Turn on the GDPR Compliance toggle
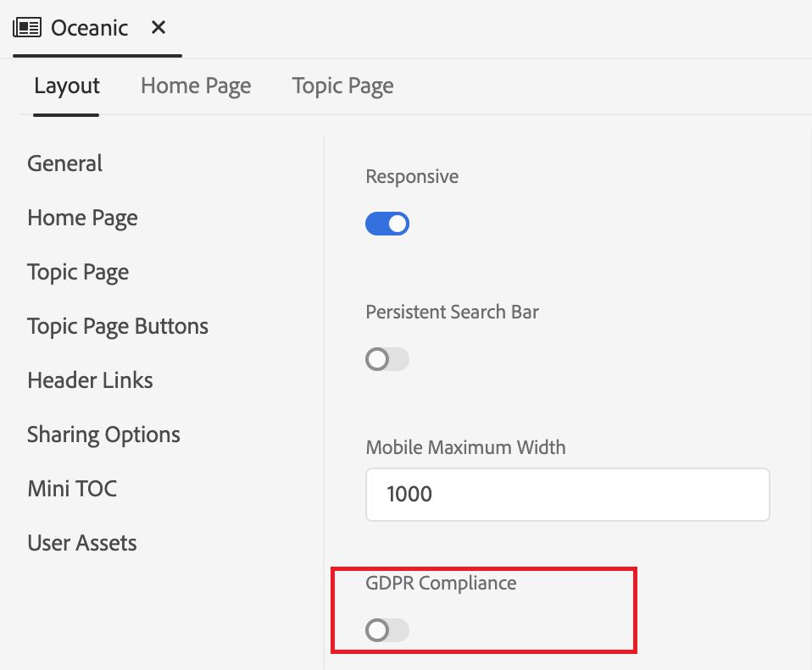 [x=387, y=630]
